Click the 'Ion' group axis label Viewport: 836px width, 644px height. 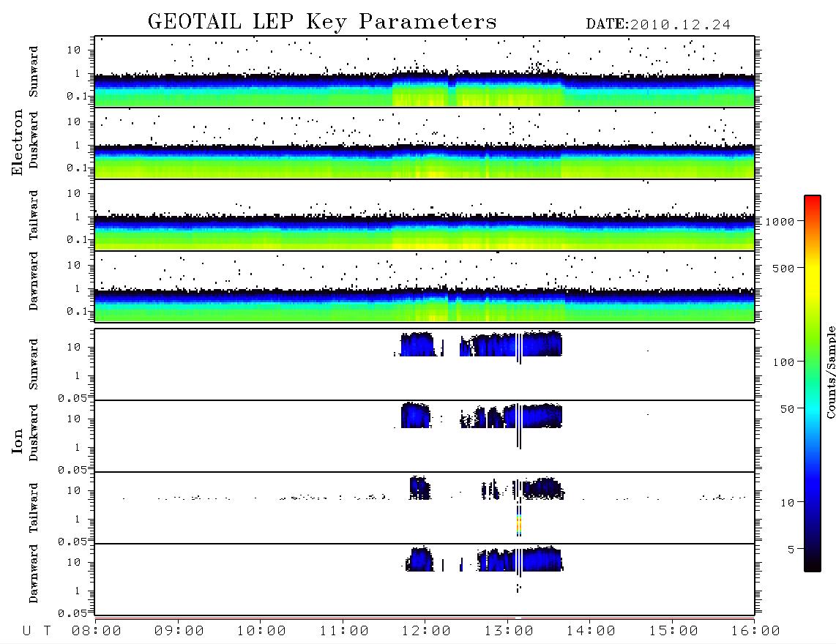click(17, 441)
